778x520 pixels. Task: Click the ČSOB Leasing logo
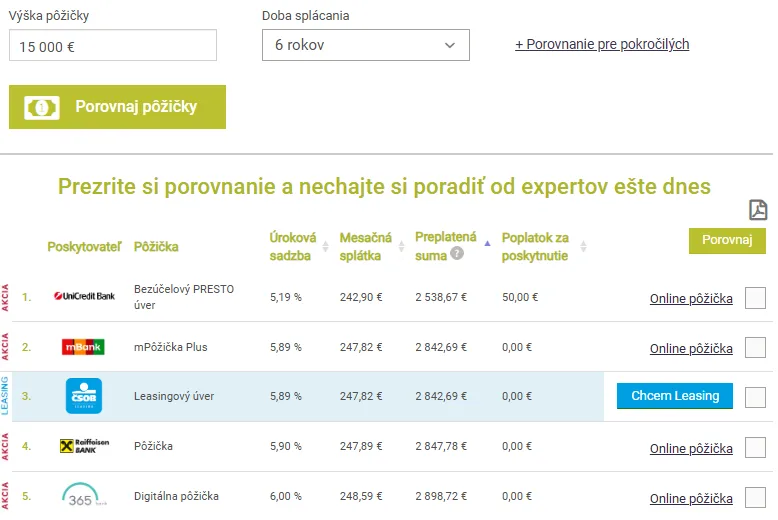tap(84, 396)
